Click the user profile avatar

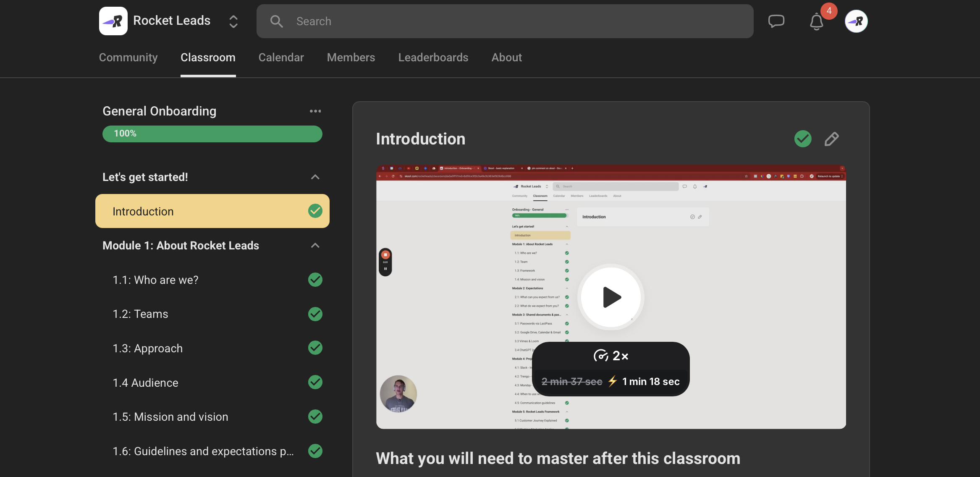856,21
